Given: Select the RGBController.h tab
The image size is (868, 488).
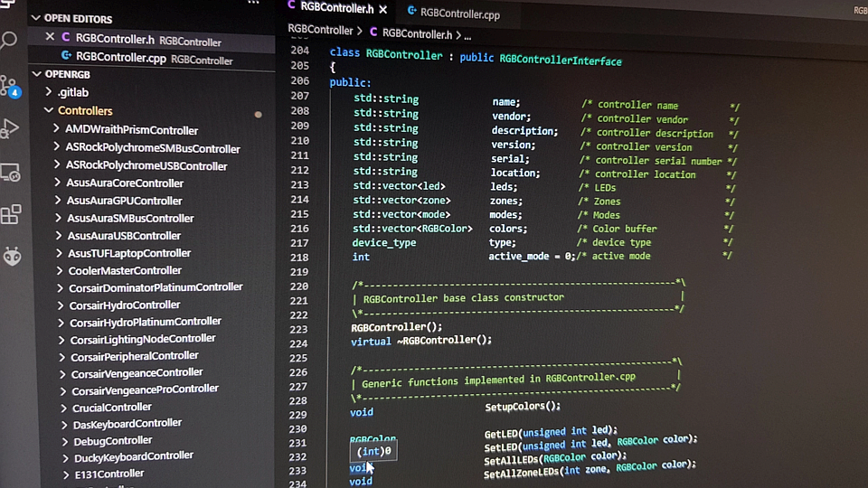Looking at the screenshot, I should pyautogui.click(x=336, y=8).
